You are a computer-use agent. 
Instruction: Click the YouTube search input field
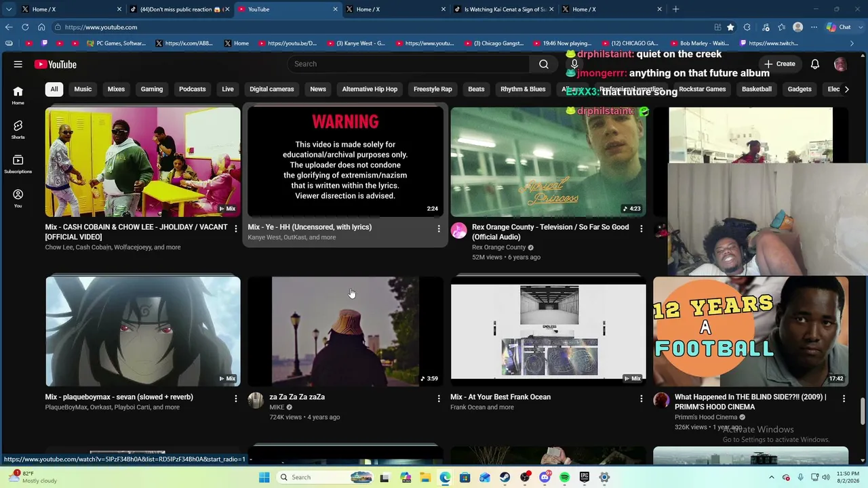pos(408,64)
